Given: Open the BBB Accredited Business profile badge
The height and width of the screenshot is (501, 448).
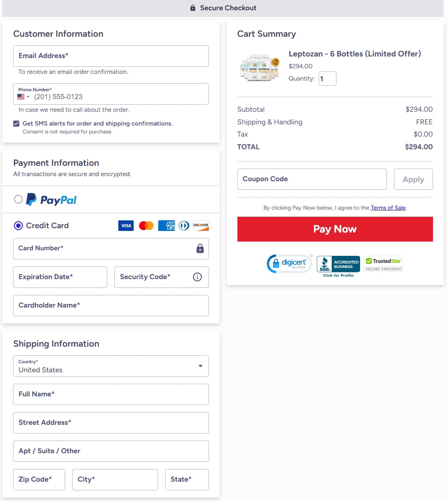Looking at the screenshot, I should coord(338,266).
